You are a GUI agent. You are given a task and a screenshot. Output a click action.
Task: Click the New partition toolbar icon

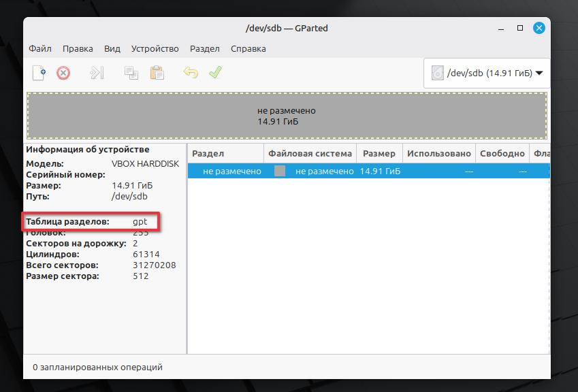click(x=39, y=73)
